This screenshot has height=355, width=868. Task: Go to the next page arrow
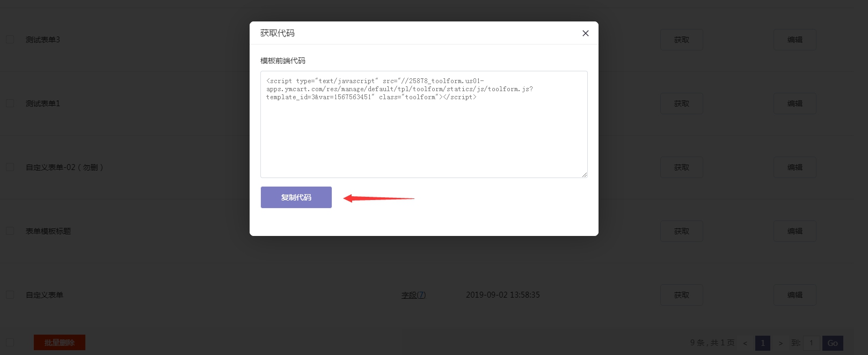(781, 343)
